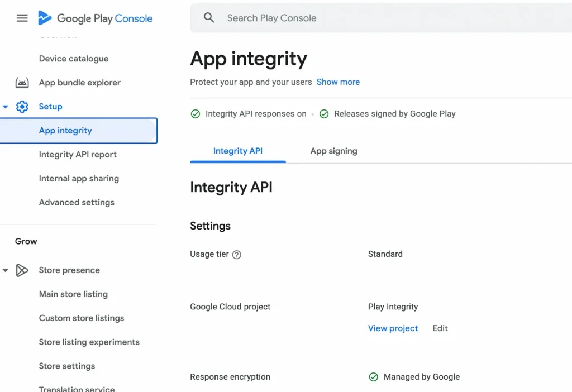Click the Settings subheading

pos(210,226)
